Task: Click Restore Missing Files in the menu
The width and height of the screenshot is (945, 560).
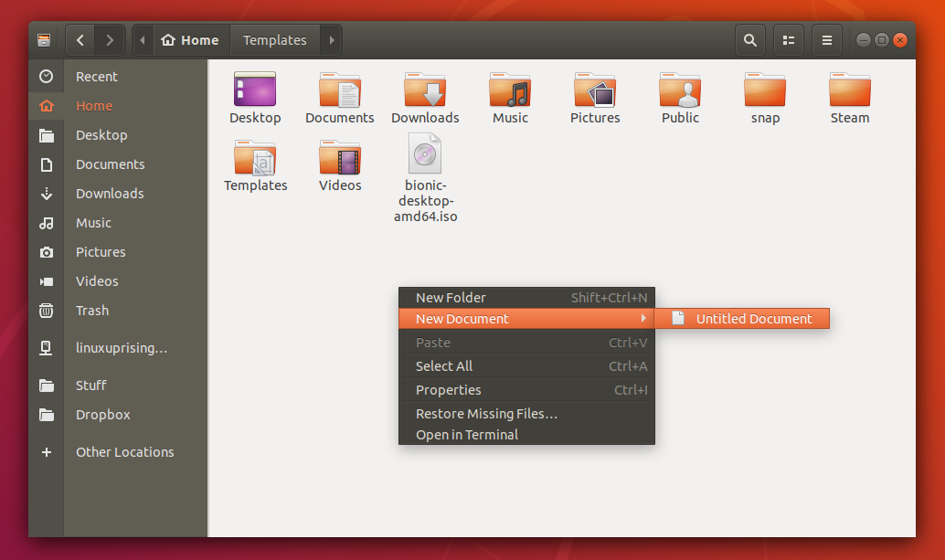Action: click(x=486, y=413)
